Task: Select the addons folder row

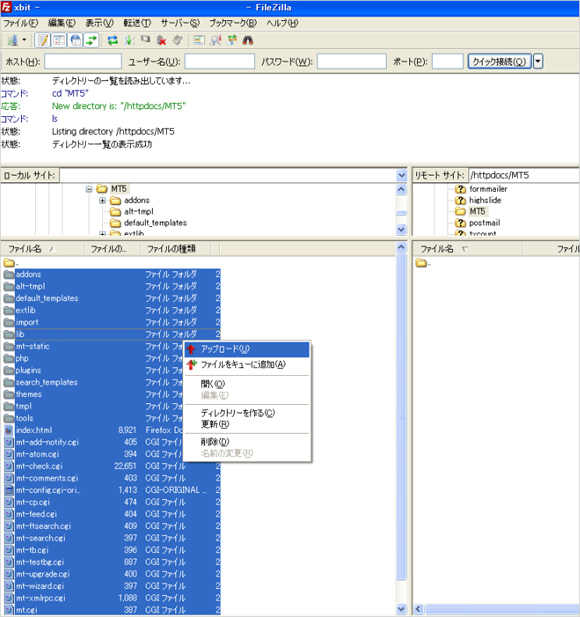Action: click(x=111, y=274)
